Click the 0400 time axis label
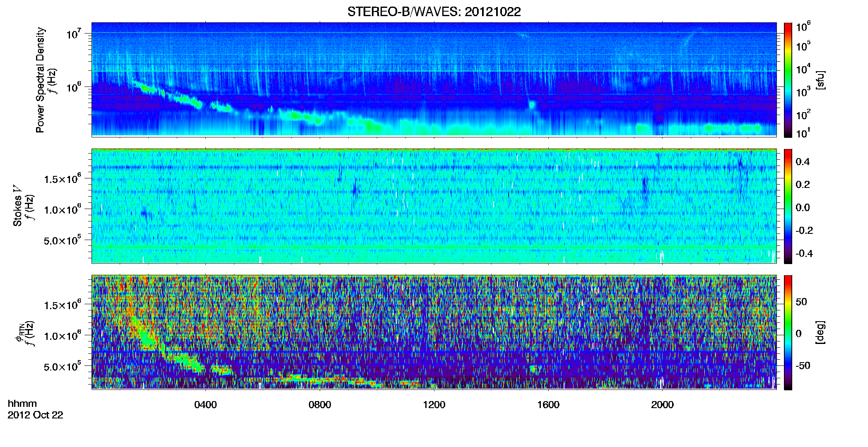 pos(205,404)
